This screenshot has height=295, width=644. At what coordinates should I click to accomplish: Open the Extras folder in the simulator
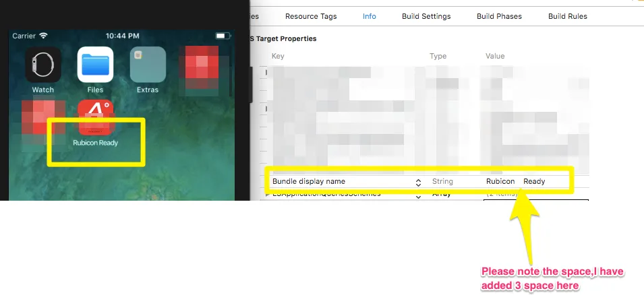tap(148, 65)
